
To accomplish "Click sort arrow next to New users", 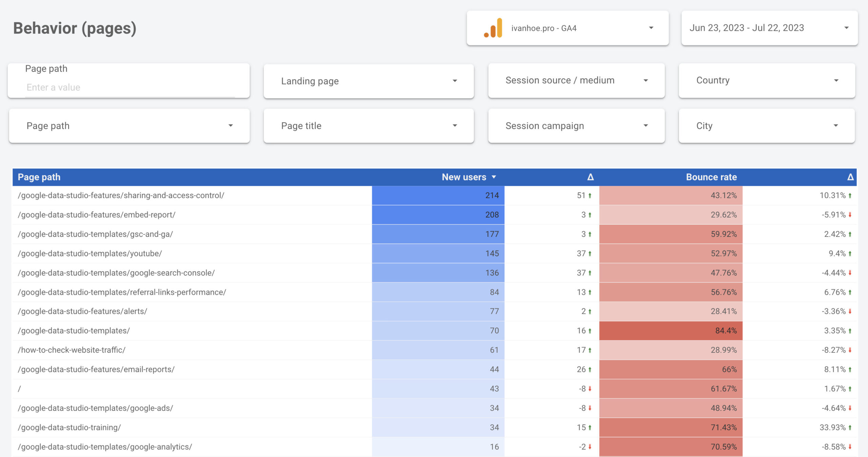I will click(x=494, y=177).
